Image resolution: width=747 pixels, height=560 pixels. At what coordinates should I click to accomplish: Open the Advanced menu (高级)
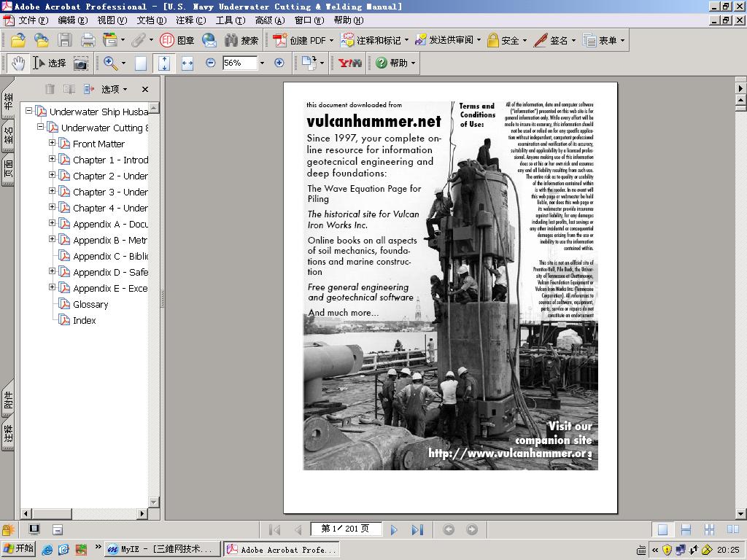270,20
